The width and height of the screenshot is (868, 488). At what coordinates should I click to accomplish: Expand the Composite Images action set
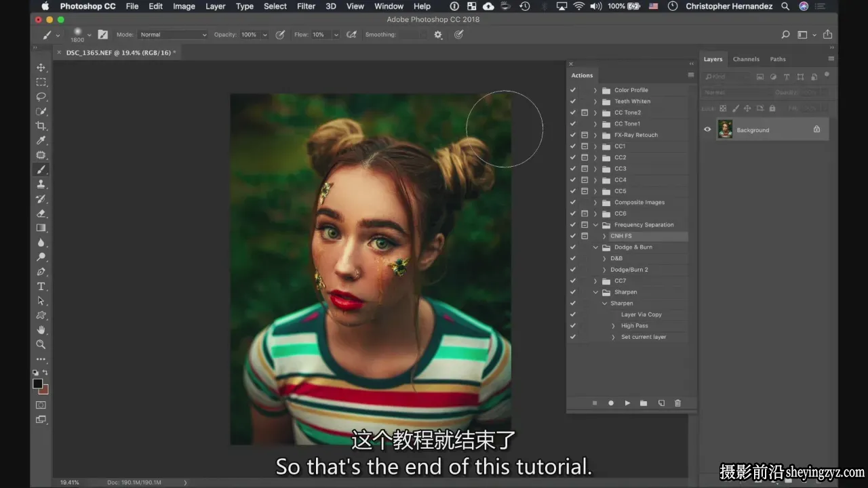(595, 203)
